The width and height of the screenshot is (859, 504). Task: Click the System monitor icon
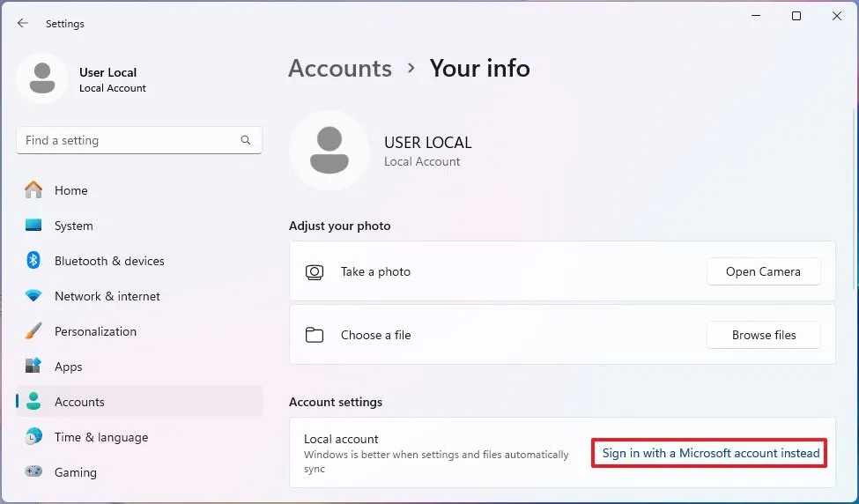pos(33,226)
